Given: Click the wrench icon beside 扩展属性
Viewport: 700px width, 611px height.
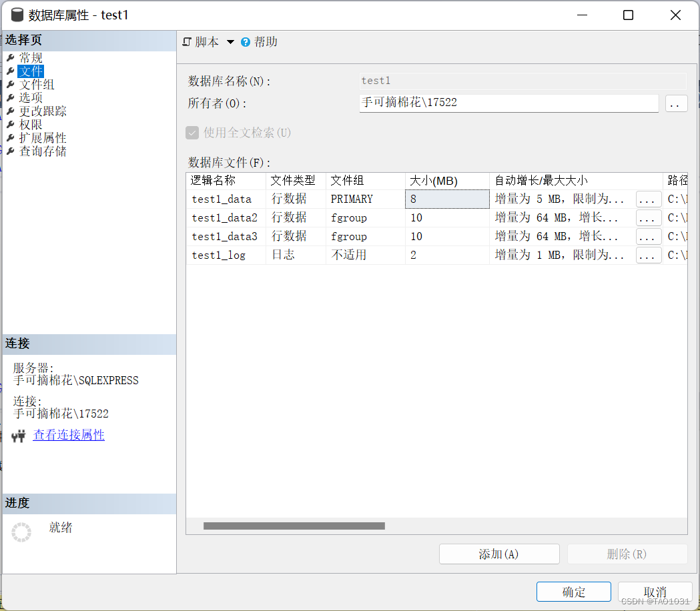Looking at the screenshot, I should pos(11,138).
